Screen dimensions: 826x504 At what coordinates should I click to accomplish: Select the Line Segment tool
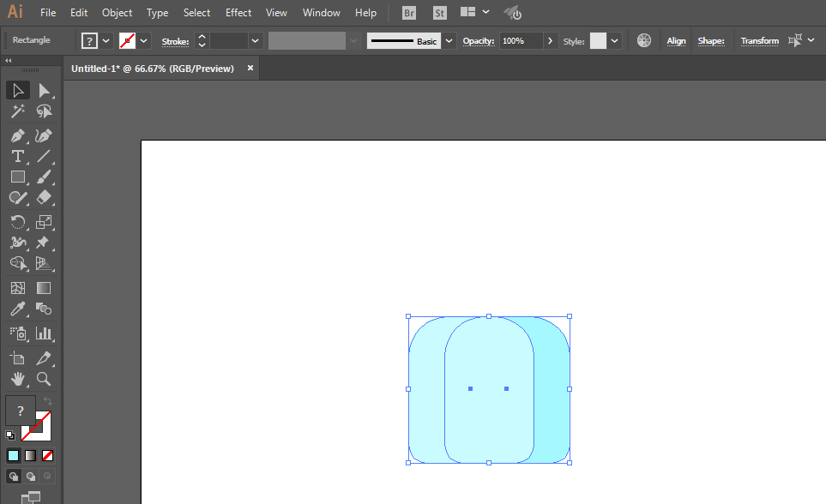[44, 156]
